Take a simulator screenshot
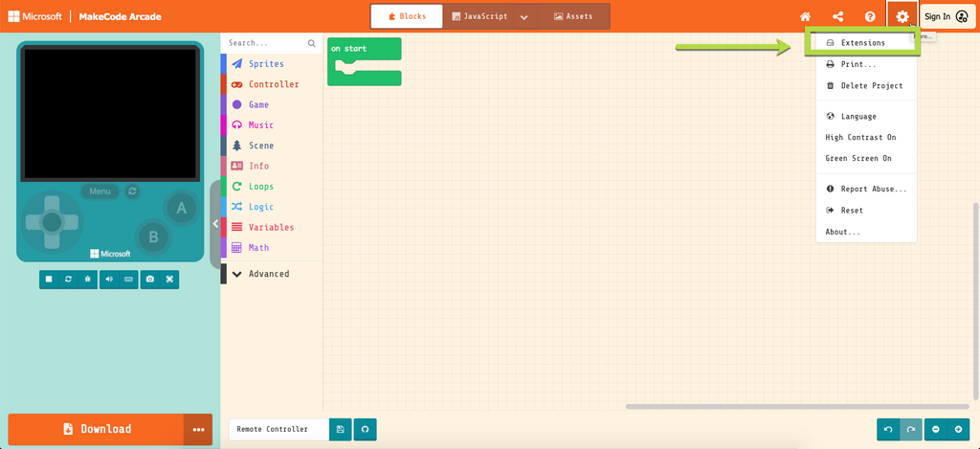The image size is (980, 449). 150,280
